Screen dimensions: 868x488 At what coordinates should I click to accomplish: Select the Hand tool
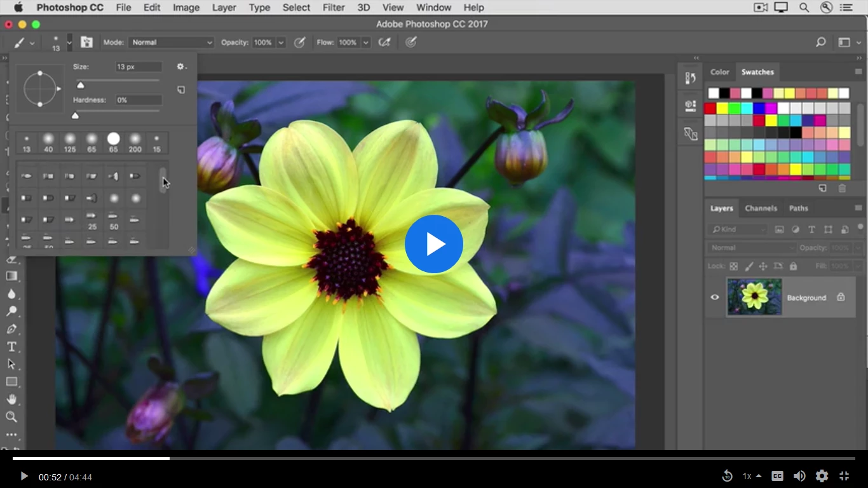pyautogui.click(x=11, y=400)
